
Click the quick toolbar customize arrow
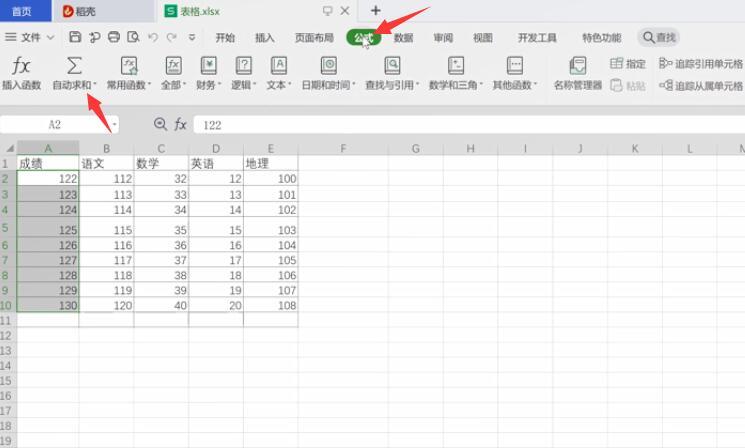(192, 37)
